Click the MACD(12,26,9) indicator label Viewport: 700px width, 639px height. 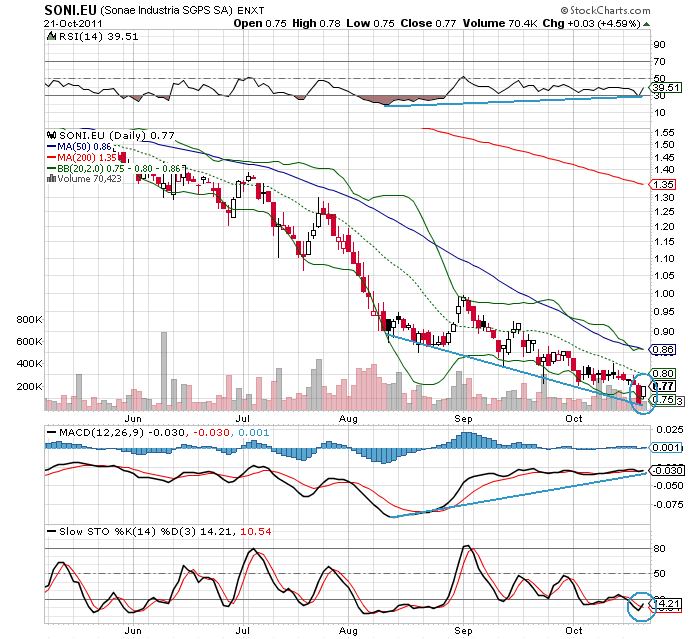click(x=101, y=432)
